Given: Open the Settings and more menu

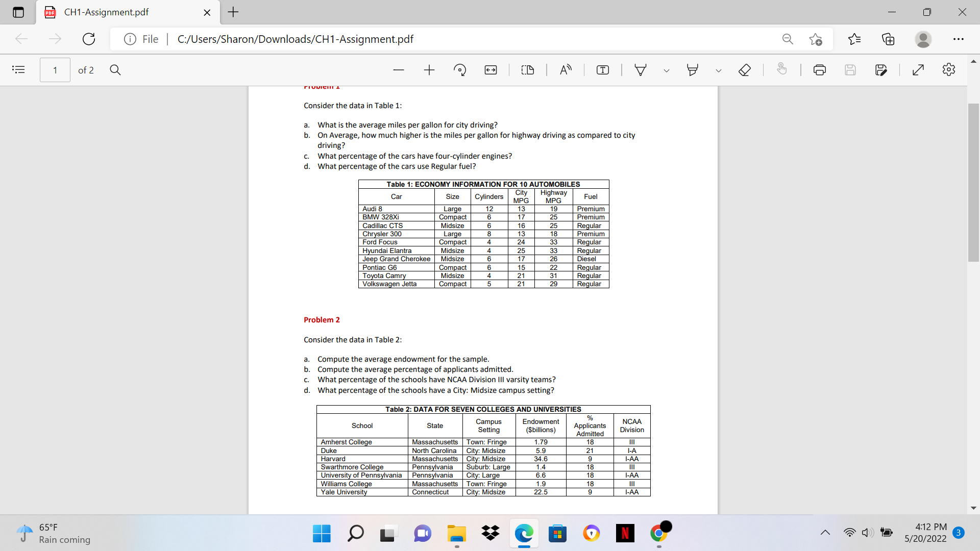Looking at the screenshot, I should point(959,39).
